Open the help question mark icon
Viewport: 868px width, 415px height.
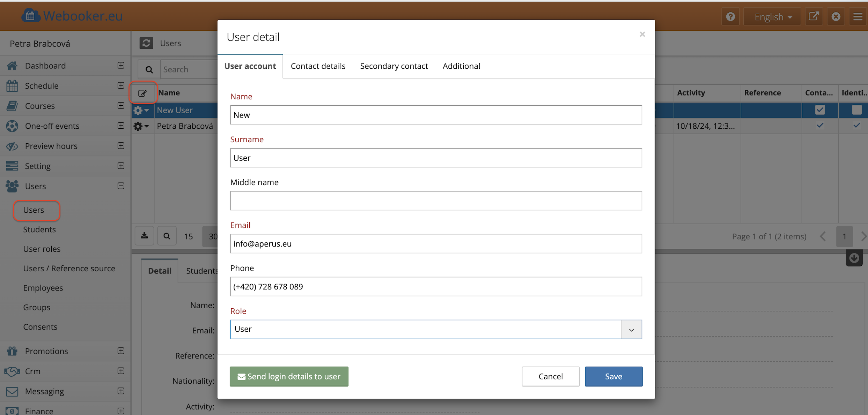click(x=730, y=16)
